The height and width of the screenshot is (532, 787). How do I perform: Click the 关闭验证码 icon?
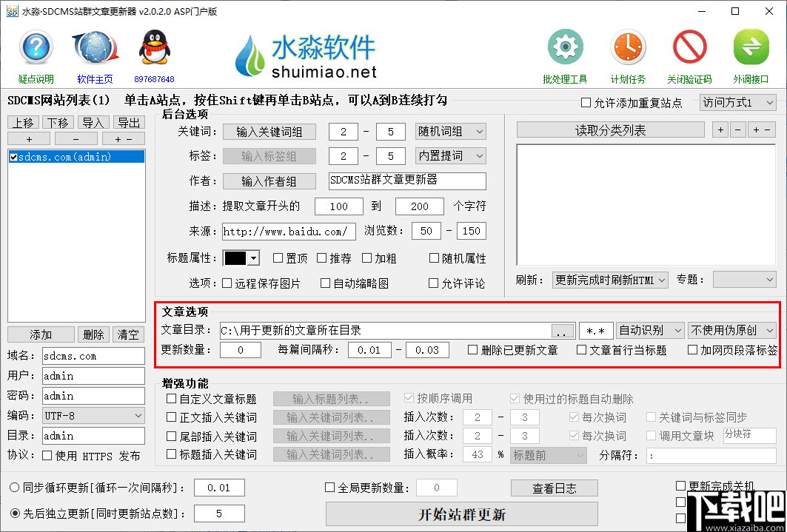pos(689,46)
